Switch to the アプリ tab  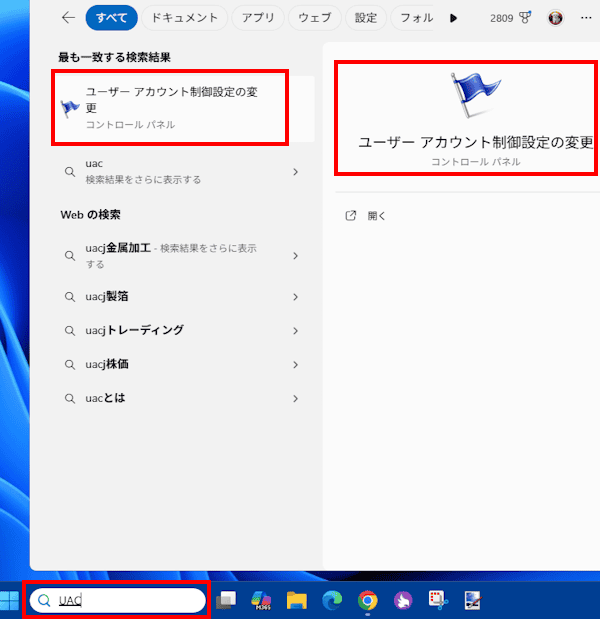point(258,18)
